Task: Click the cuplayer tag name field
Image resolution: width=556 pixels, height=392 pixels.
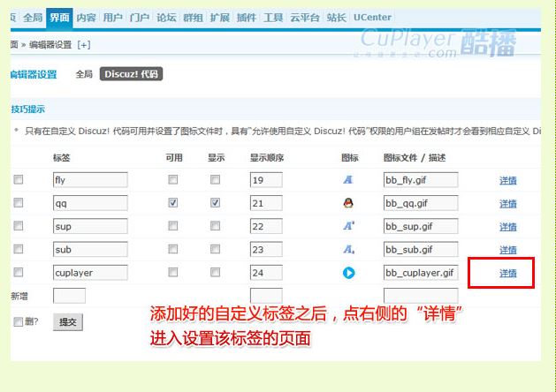Action: click(90, 273)
